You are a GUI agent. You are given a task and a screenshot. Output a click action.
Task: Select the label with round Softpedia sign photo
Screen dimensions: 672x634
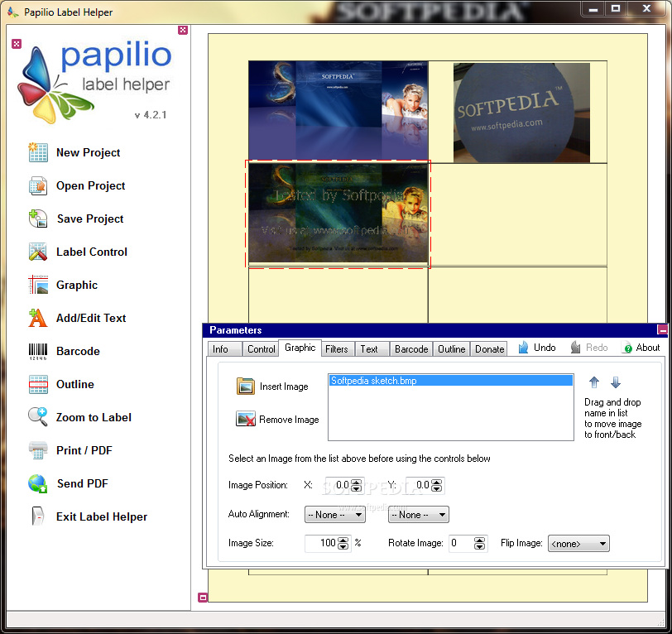(x=521, y=113)
